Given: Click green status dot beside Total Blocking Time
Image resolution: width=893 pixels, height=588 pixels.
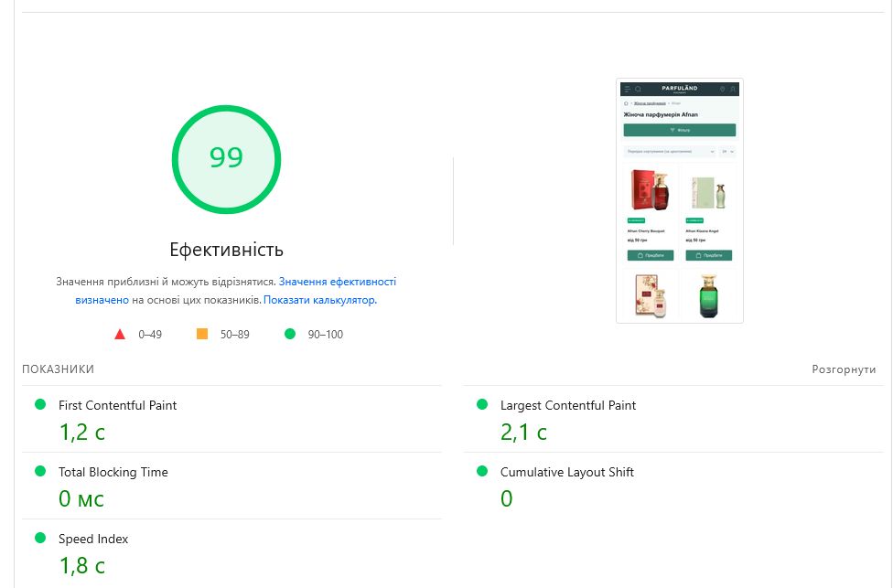Looking at the screenshot, I should coord(40,471).
